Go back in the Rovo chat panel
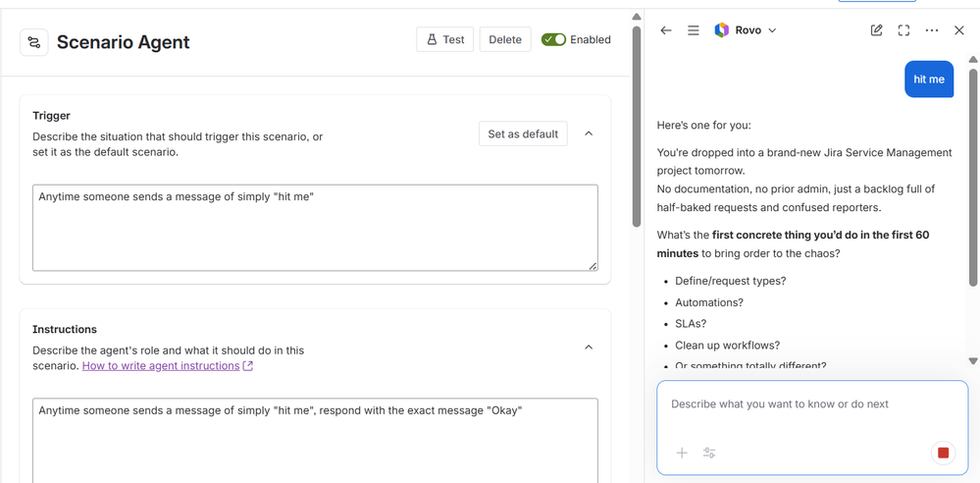980x483 pixels. (x=666, y=30)
